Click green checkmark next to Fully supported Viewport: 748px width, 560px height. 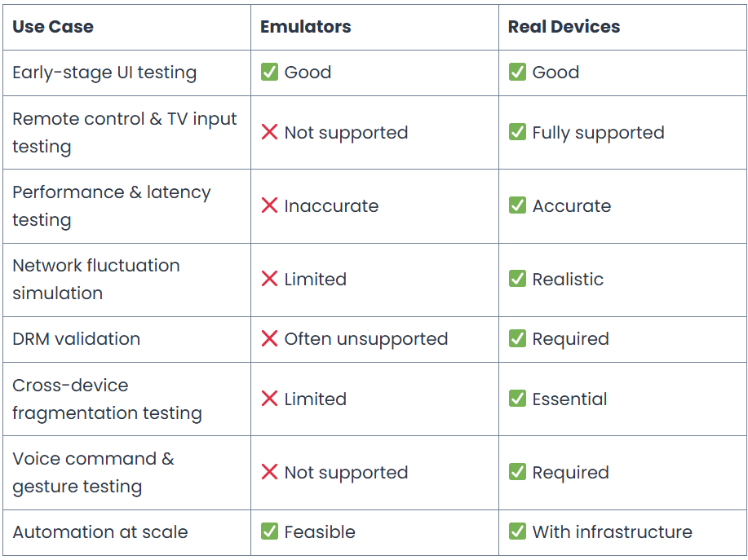click(x=518, y=132)
